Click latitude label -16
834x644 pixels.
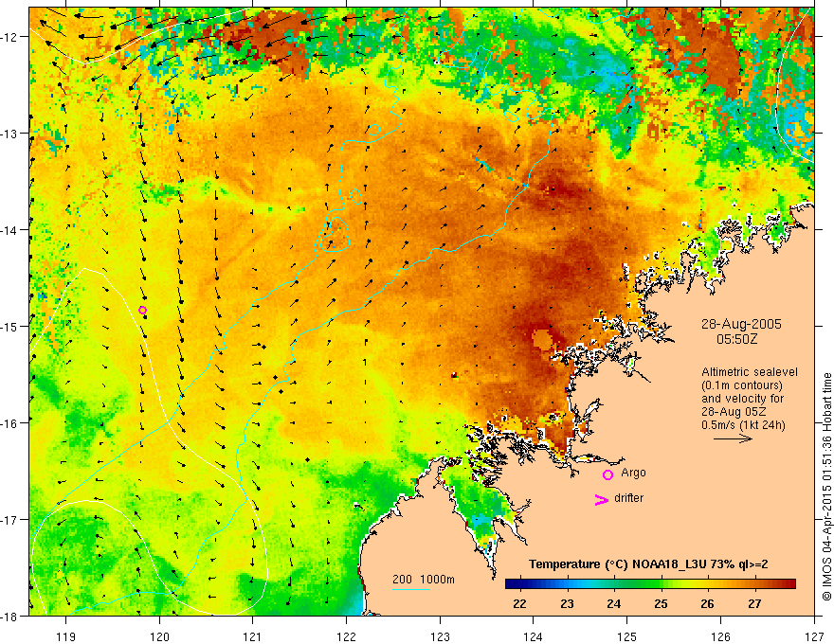pos(10,423)
